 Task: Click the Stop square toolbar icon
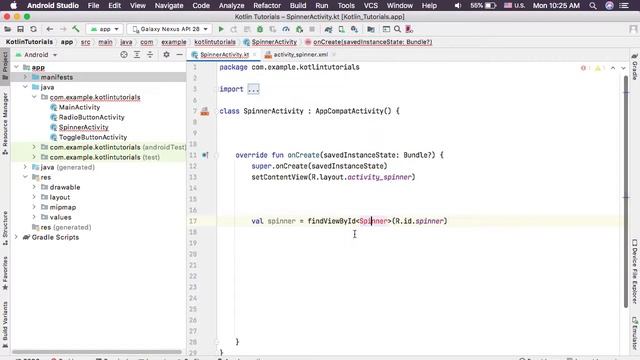(x=312, y=29)
